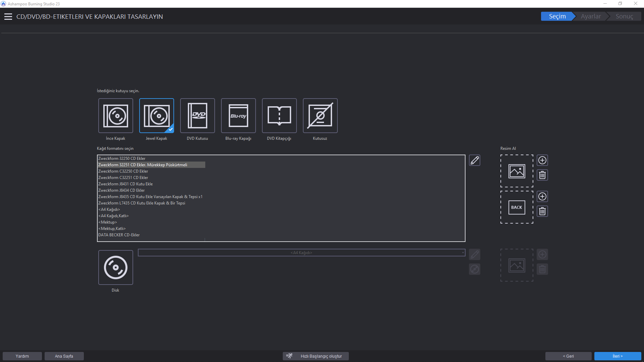Select the <Mektup,Katlı> format
Image resolution: width=644 pixels, height=362 pixels.
click(x=152, y=229)
